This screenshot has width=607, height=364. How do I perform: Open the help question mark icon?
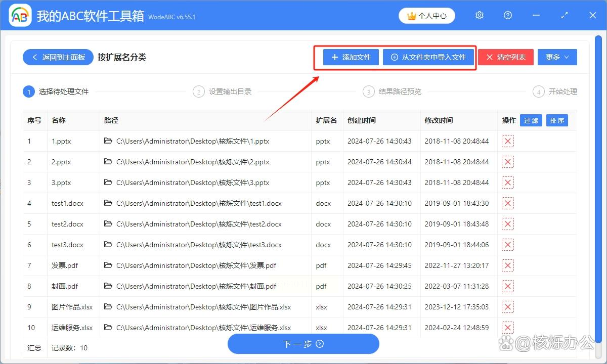pyautogui.click(x=508, y=16)
